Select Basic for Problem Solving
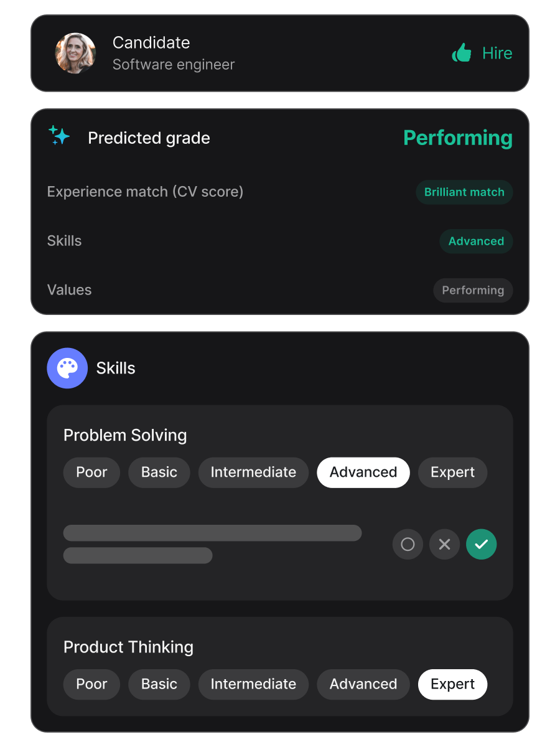This screenshot has height=747, width=560. pyautogui.click(x=159, y=472)
